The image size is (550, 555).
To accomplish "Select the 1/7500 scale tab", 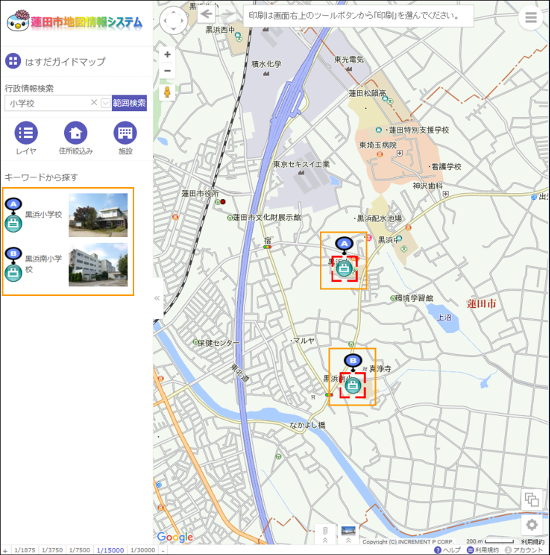I will point(80,550).
